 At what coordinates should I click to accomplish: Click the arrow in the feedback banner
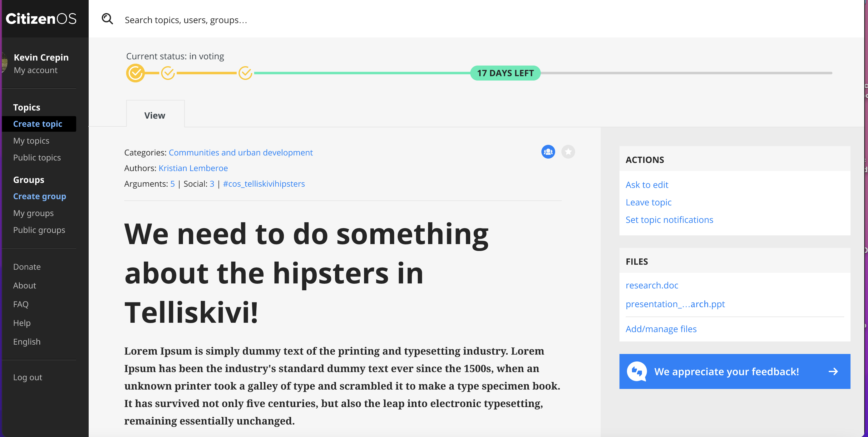(833, 372)
